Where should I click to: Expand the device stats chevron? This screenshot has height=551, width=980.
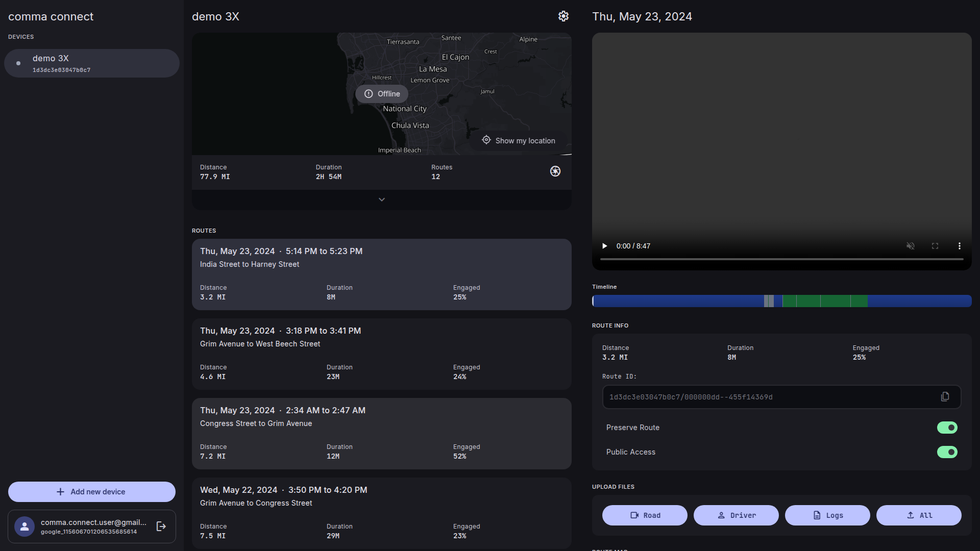pos(381,199)
